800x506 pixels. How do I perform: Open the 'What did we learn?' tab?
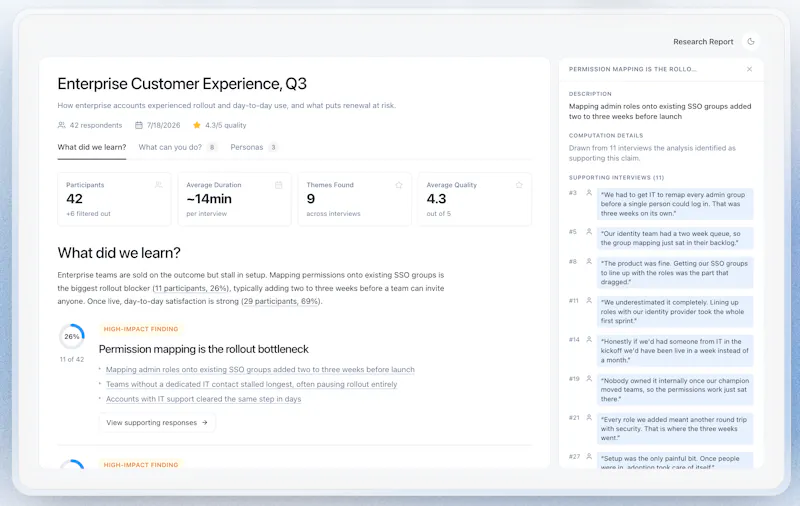[x=92, y=147]
